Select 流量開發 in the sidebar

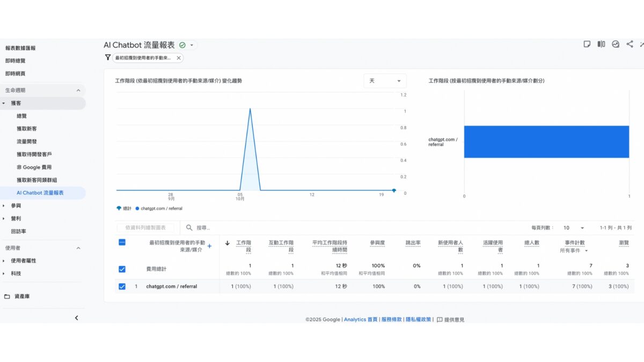click(27, 142)
